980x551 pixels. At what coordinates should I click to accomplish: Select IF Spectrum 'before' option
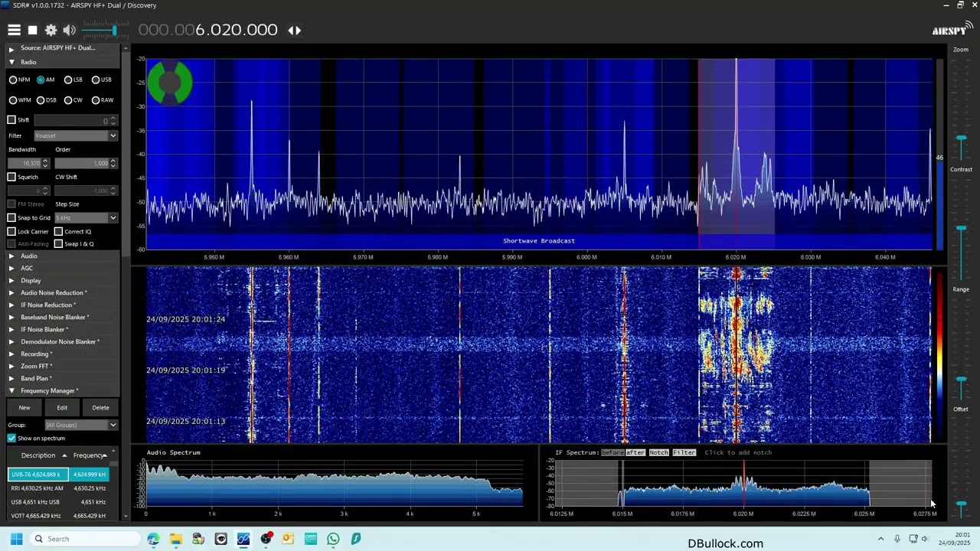[612, 452]
